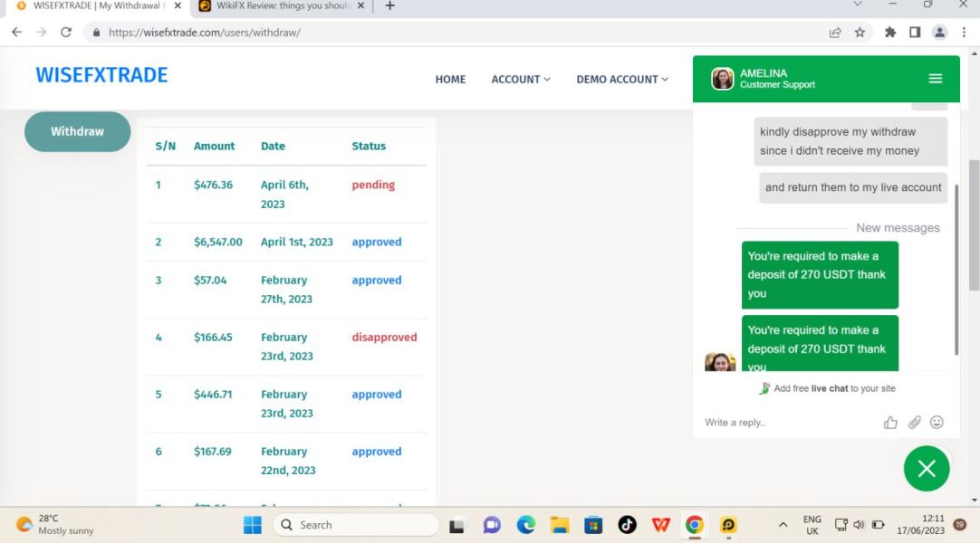Image resolution: width=980 pixels, height=543 pixels.
Task: Open the Chrome profile avatar
Action: point(939,33)
